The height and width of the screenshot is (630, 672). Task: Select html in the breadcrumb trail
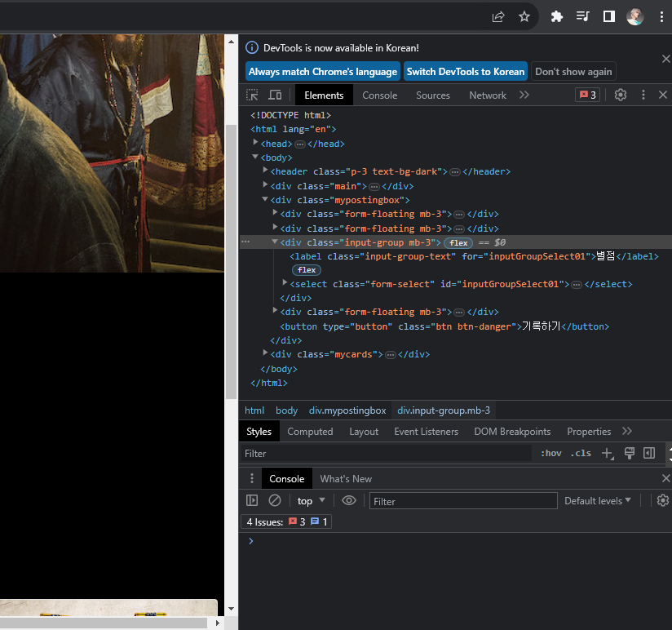point(254,410)
